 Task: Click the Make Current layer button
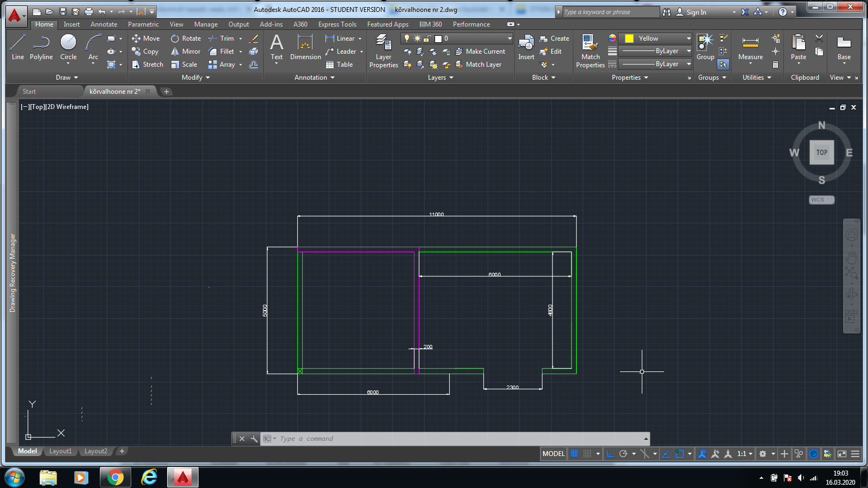point(480,52)
